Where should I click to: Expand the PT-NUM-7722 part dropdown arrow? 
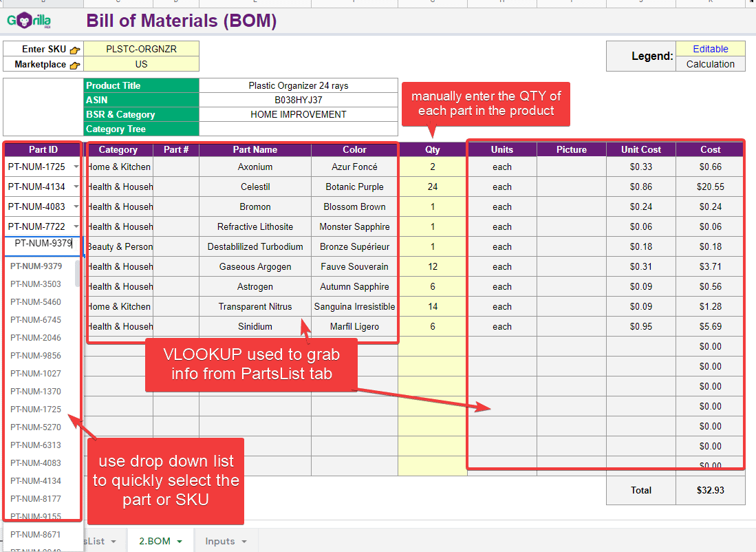(x=76, y=226)
